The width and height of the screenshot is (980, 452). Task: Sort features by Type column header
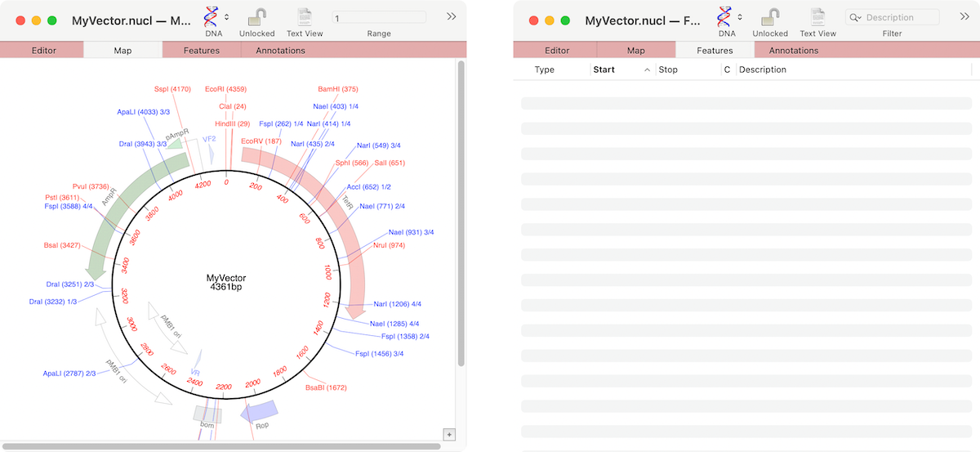tap(545, 69)
